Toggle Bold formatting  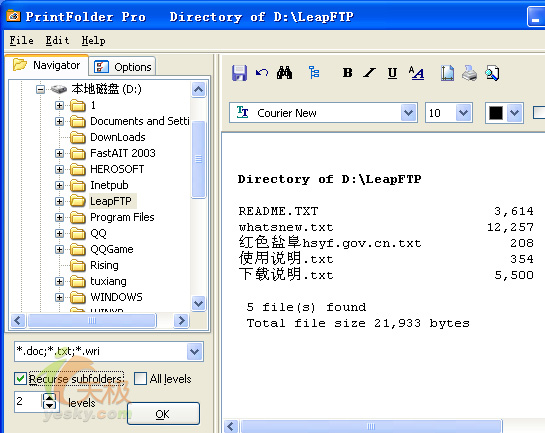tap(347, 73)
